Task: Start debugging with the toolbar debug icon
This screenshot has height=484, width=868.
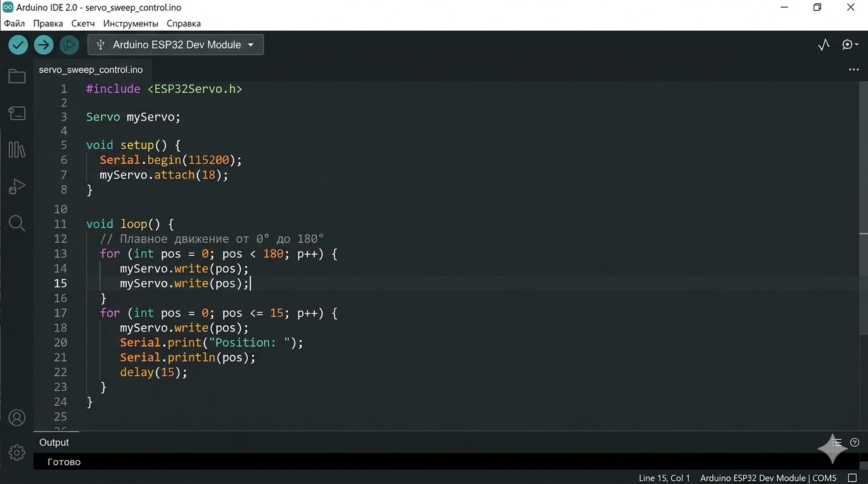Action: pyautogui.click(x=69, y=45)
